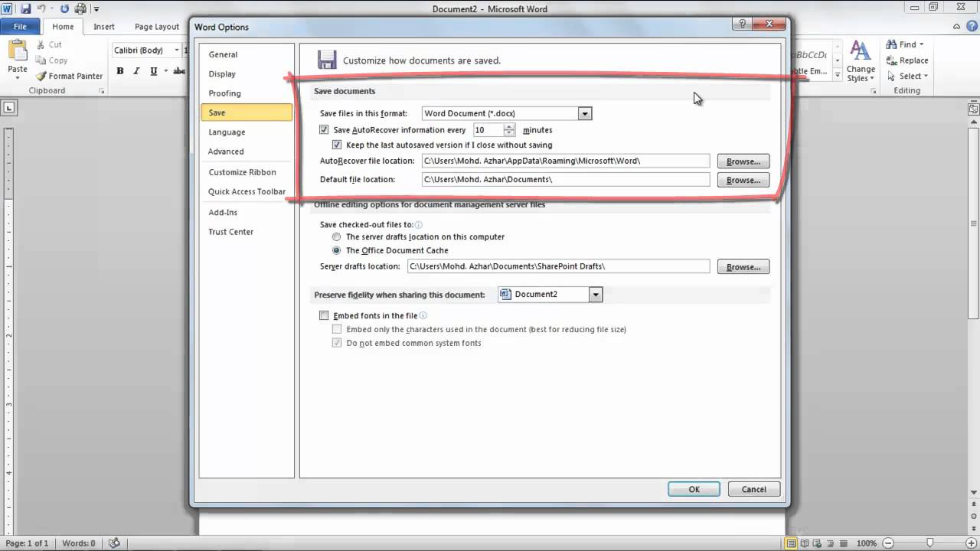Toggle Underline formatting
The width and height of the screenshot is (980, 551).
click(x=154, y=71)
